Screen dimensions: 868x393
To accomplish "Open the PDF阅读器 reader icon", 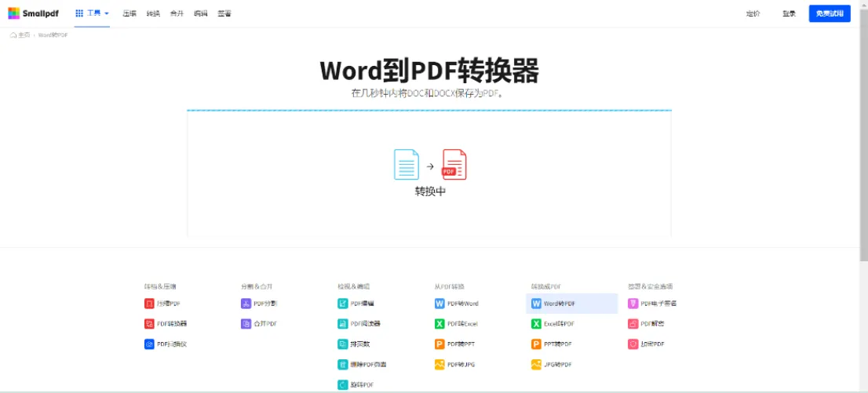I will pos(343,324).
